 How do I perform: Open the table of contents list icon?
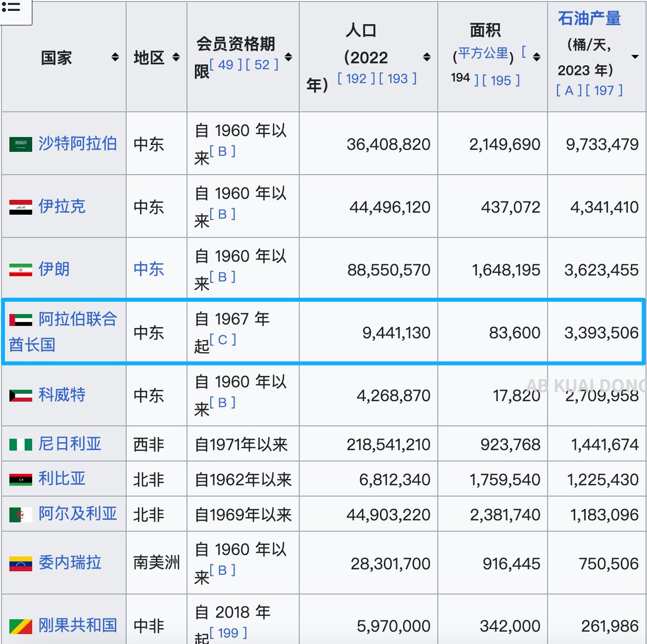tap(11, 8)
